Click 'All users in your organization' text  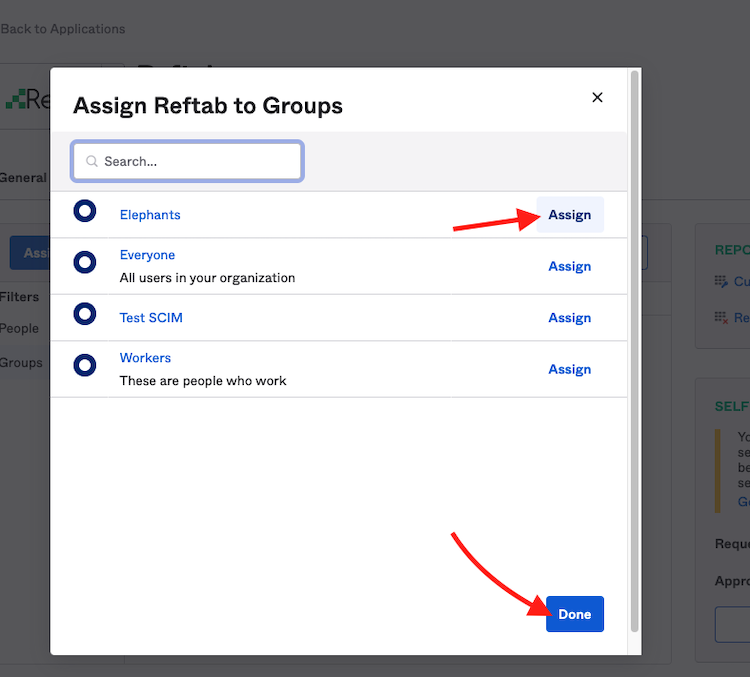coord(207,278)
